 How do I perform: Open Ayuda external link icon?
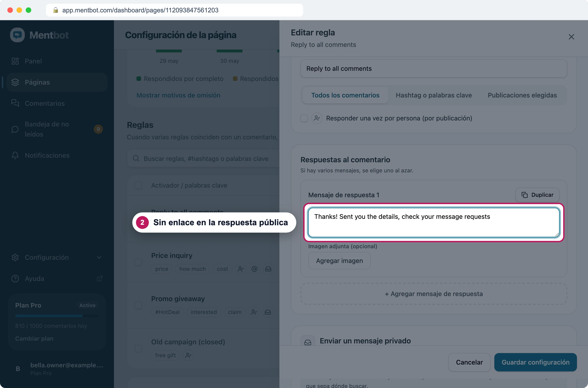[99, 279]
